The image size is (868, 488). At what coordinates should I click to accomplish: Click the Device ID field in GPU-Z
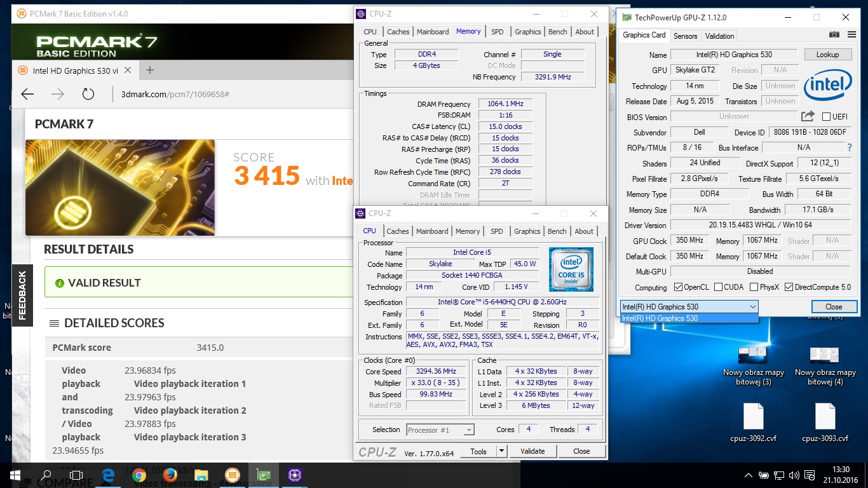point(810,132)
